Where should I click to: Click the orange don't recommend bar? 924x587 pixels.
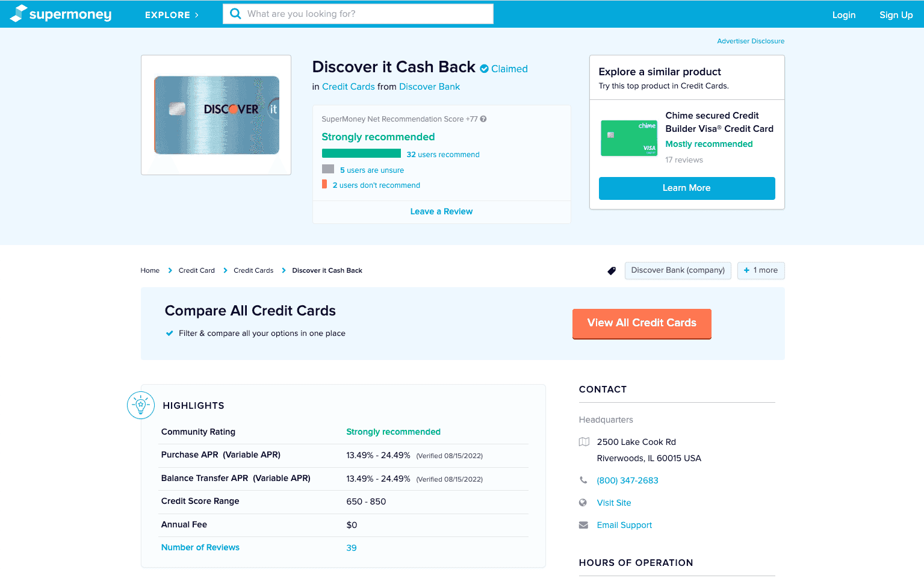point(324,184)
